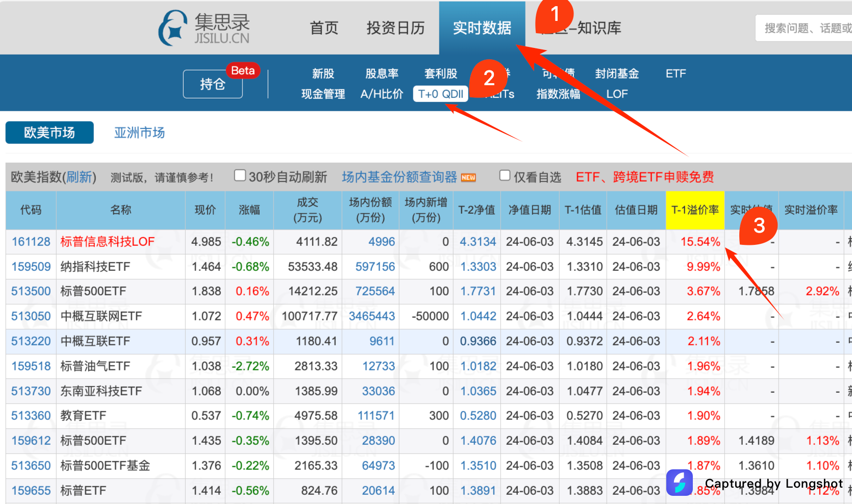The image size is (852, 504).
Task: Click the orange NEW badge icon
Action: click(468, 178)
